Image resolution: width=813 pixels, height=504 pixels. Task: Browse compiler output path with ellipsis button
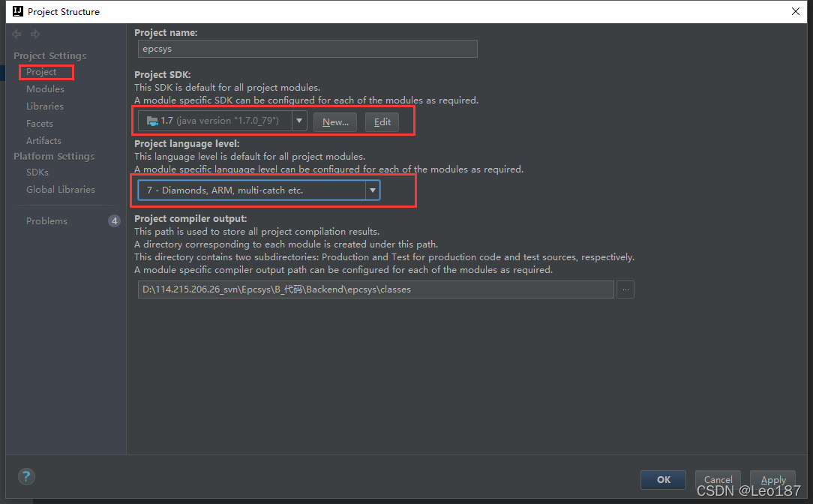(625, 289)
